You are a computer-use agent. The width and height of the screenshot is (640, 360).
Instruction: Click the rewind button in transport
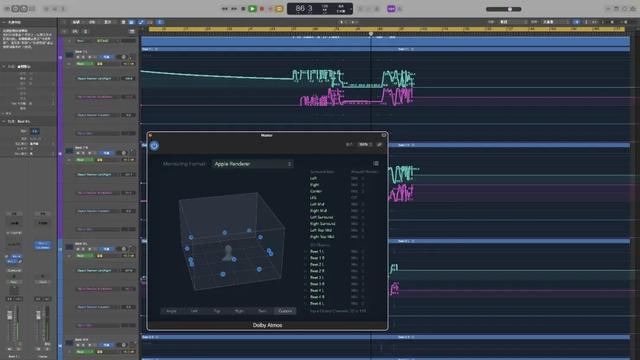(x=224, y=9)
